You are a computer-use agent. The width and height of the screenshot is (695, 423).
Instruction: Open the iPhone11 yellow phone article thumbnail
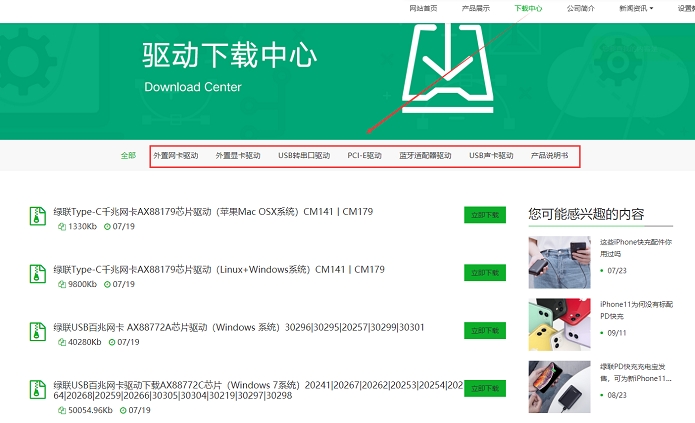(560, 324)
